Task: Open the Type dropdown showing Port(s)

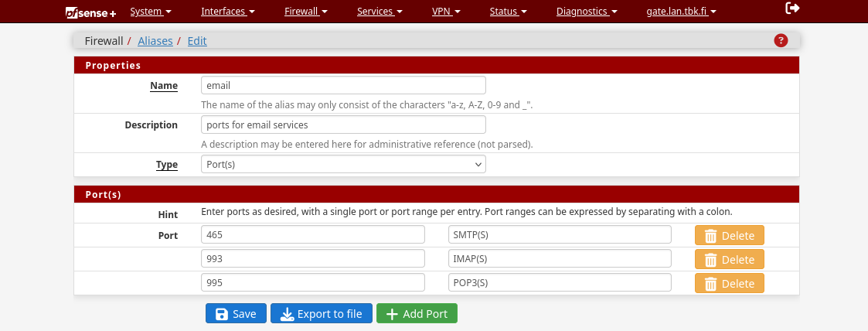Action: (x=343, y=164)
